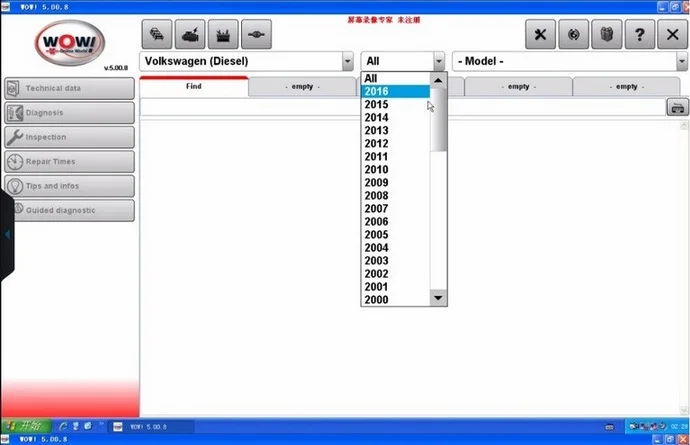Click the passenger cars toolbar icon
Viewport: 690px width, 445px height.
tap(157, 34)
